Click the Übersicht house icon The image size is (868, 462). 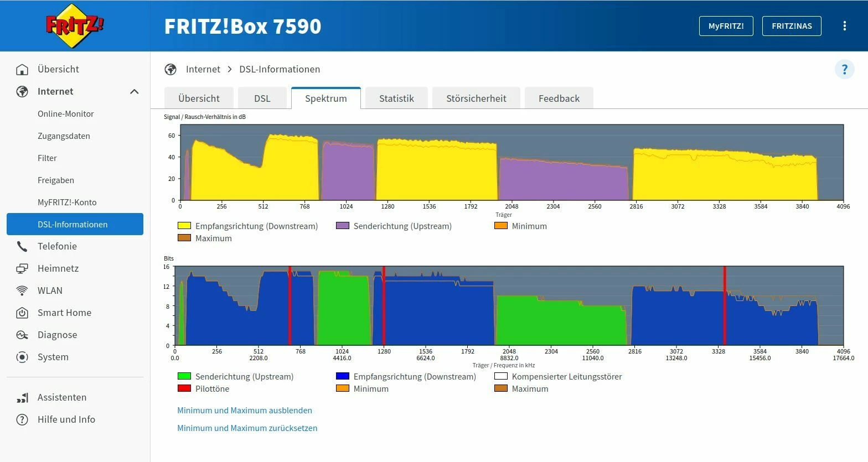point(22,69)
